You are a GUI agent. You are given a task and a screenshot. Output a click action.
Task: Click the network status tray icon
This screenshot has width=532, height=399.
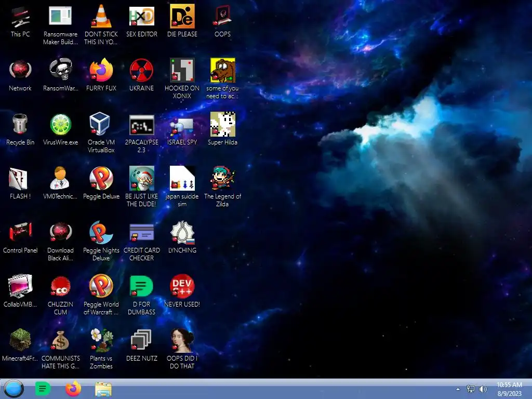pyautogui.click(x=471, y=389)
